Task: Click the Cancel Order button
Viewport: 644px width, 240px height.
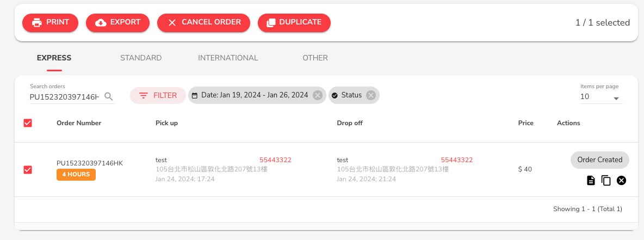Action: coord(203,22)
